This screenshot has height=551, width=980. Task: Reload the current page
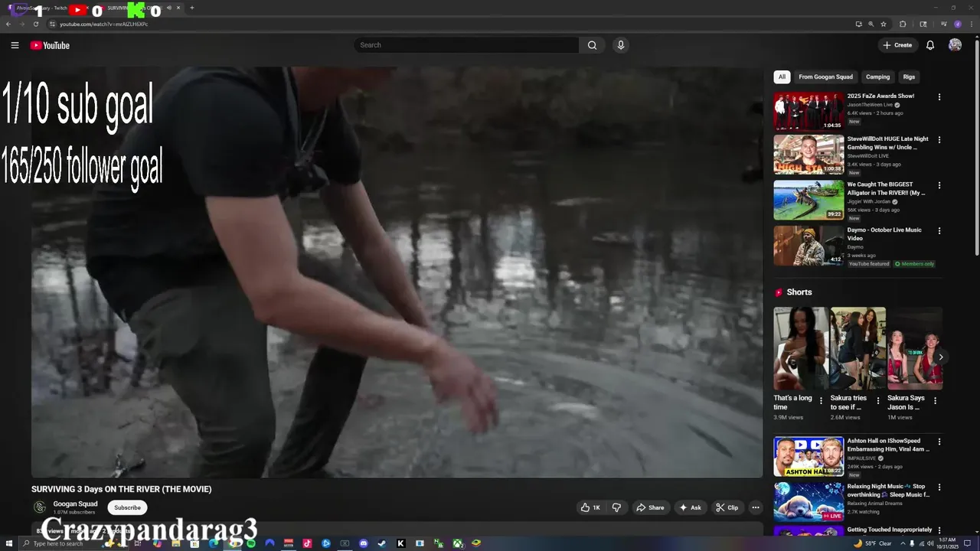click(35, 24)
